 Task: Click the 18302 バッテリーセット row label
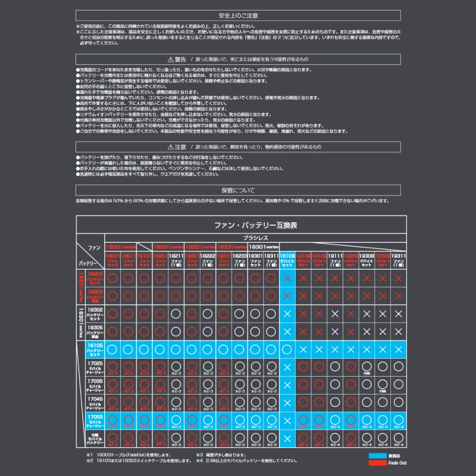[95, 314]
